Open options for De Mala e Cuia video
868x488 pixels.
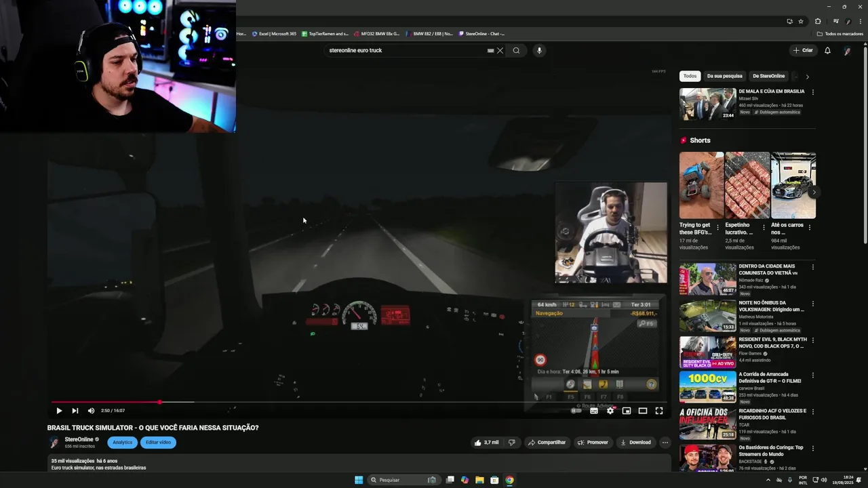(813, 92)
